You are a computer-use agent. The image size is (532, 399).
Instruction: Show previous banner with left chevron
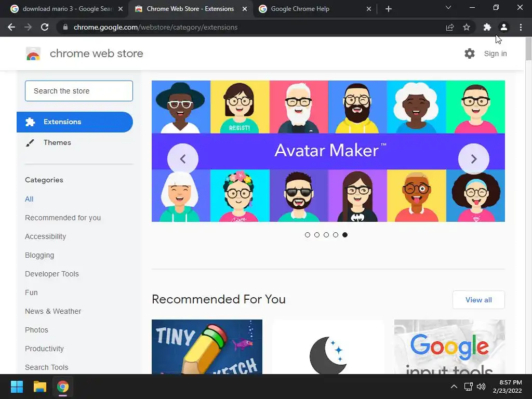pyautogui.click(x=182, y=159)
